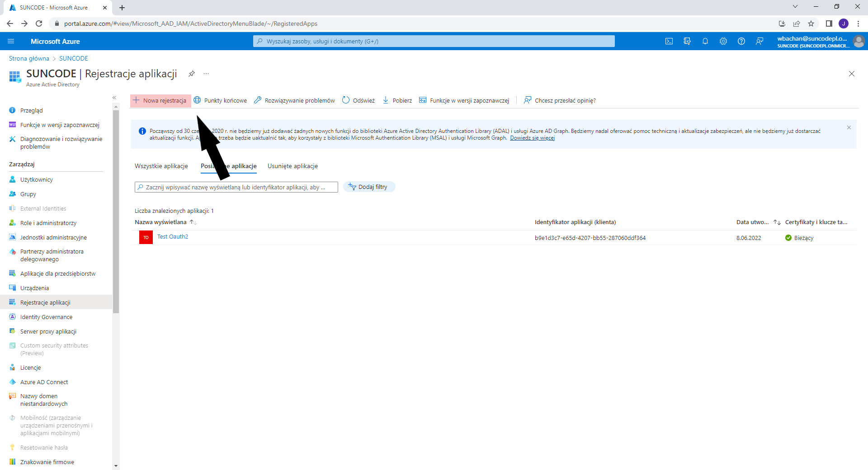This screenshot has height=470, width=868.
Task: Open browser profile J avatar
Action: click(844, 23)
